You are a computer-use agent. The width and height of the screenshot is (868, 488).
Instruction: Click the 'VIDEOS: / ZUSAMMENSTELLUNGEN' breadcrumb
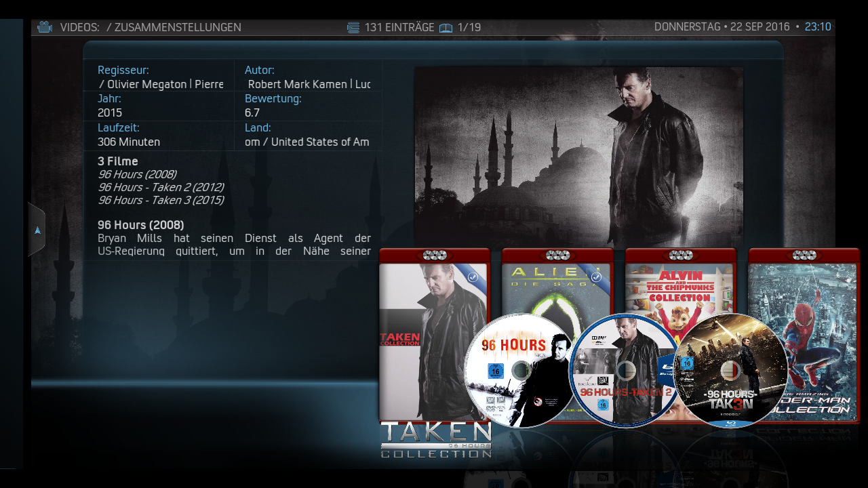pos(151,28)
